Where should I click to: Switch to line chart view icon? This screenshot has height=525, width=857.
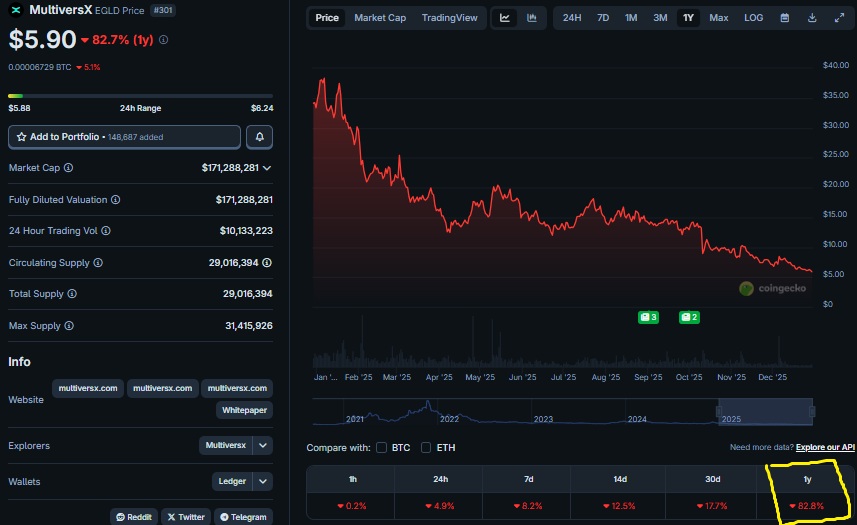(504, 18)
